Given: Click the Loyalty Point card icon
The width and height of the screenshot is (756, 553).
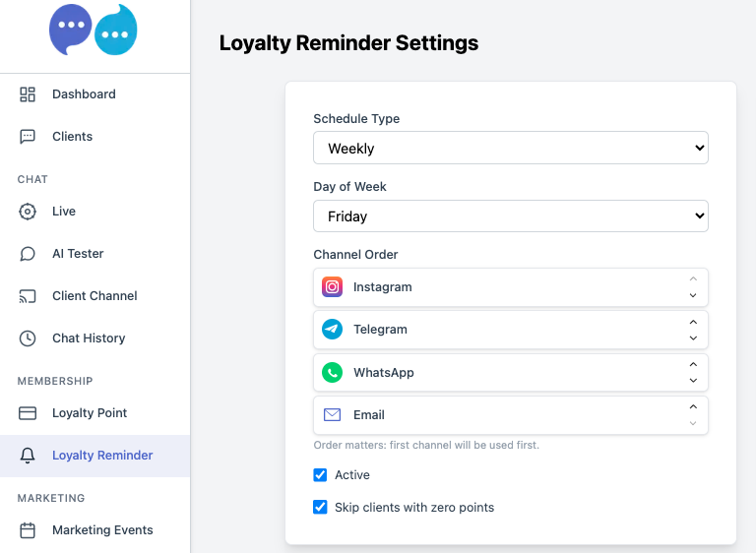Looking at the screenshot, I should coord(28,413).
